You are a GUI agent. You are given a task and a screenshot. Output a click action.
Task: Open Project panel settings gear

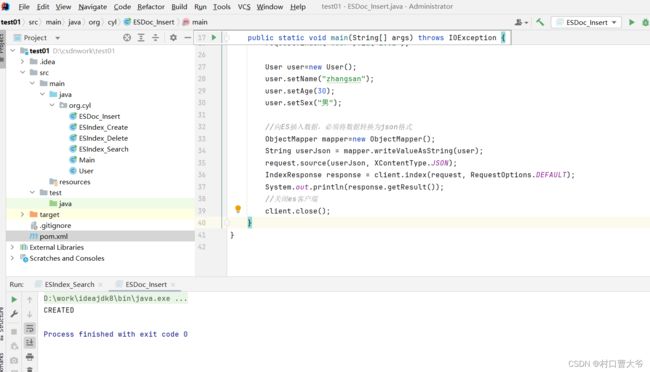(173, 37)
